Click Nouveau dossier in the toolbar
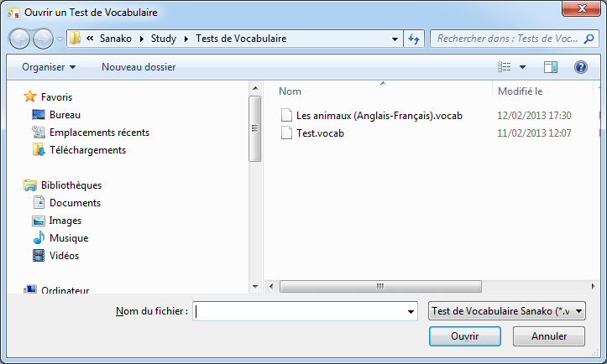The height and width of the screenshot is (364, 607). click(x=139, y=67)
